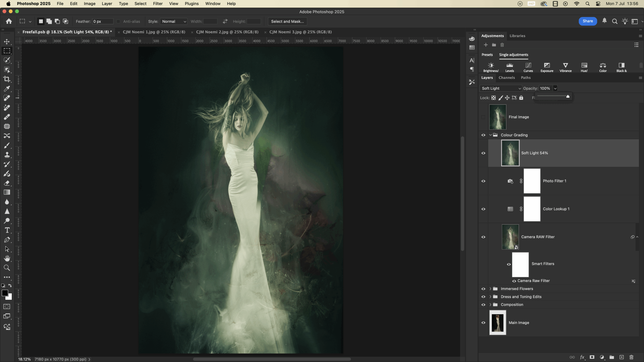Expand the Immersed Flowers group
The width and height of the screenshot is (644, 362).
click(490, 289)
